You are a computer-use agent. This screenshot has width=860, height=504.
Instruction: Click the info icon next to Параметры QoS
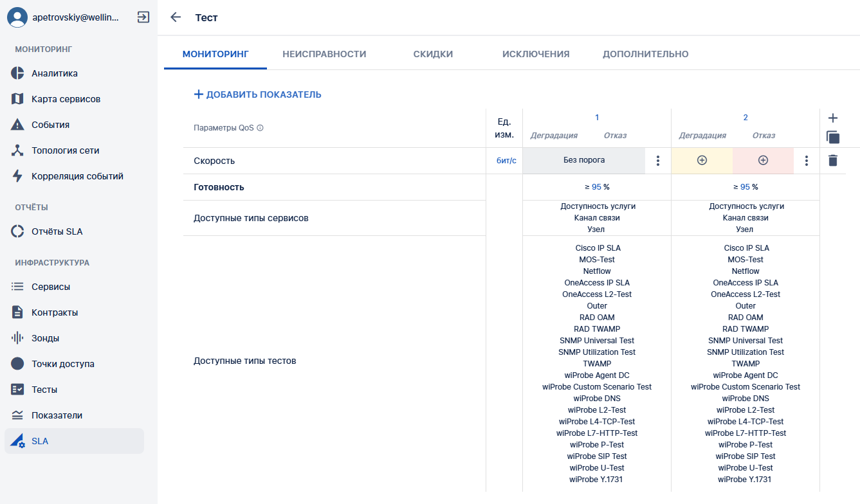261,128
